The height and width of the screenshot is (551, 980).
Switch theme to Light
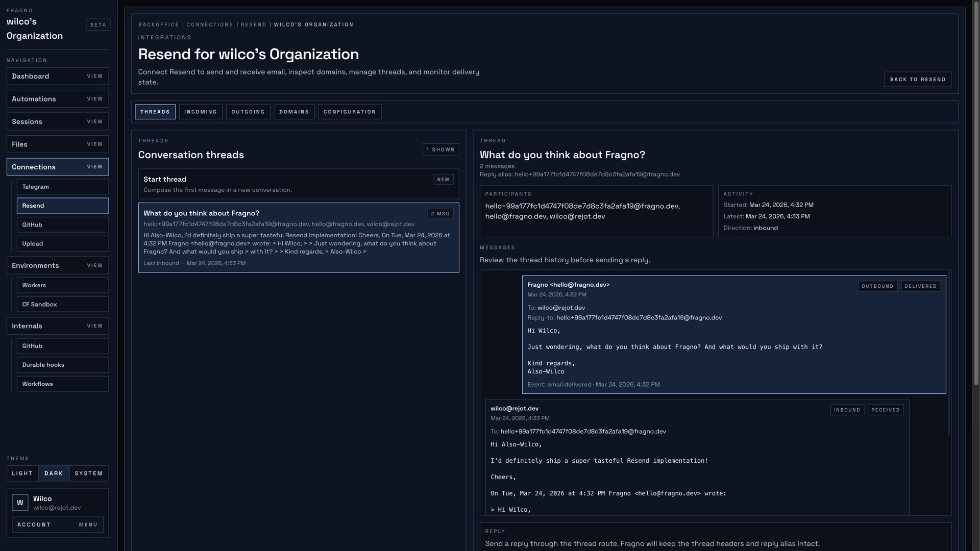pyautogui.click(x=22, y=473)
